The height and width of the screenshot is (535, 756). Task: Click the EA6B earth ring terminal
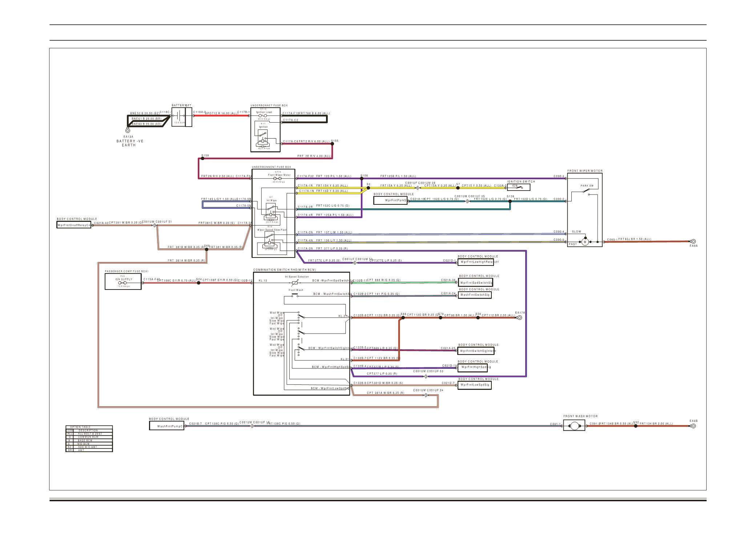(693, 426)
